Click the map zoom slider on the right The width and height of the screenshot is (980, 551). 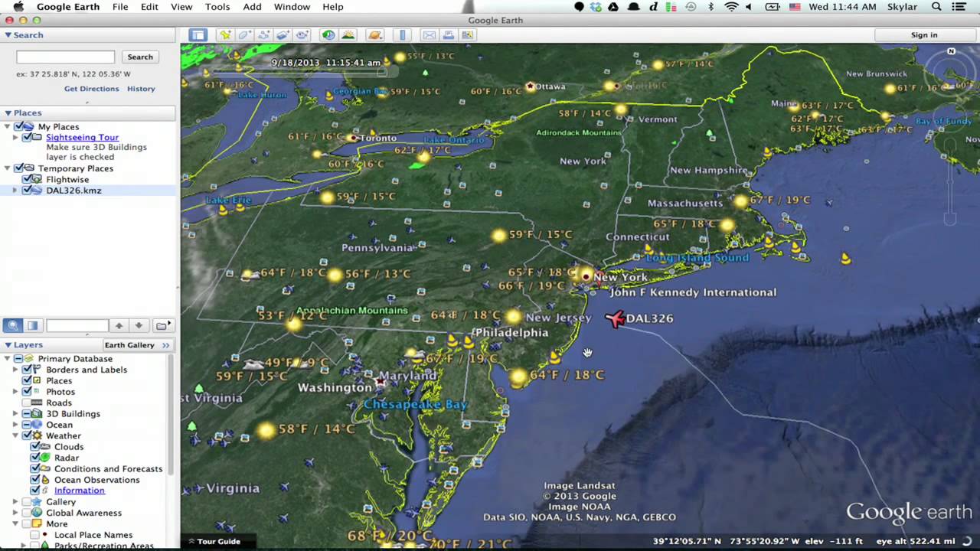coord(950,181)
